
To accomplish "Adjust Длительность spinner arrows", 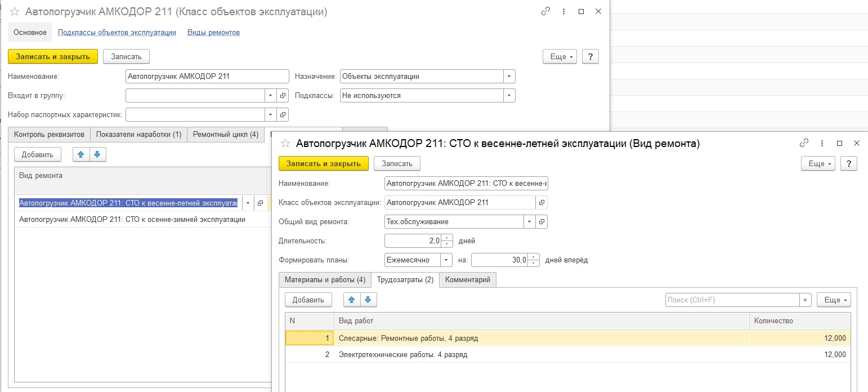I will [x=446, y=241].
